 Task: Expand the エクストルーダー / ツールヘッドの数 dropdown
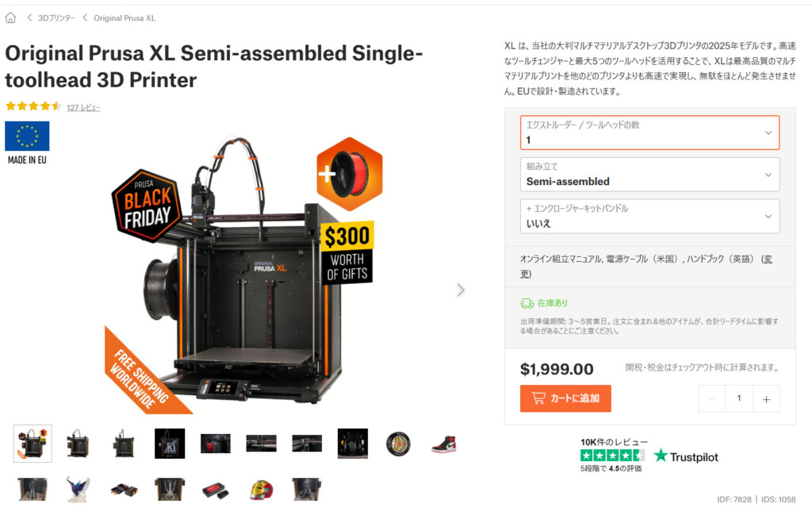[649, 133]
